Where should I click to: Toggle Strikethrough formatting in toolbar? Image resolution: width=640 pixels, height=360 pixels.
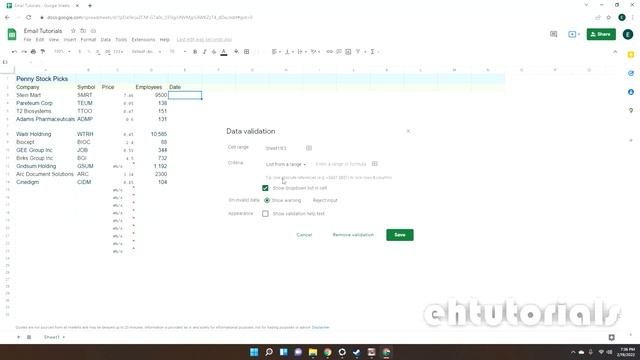tap(214, 52)
